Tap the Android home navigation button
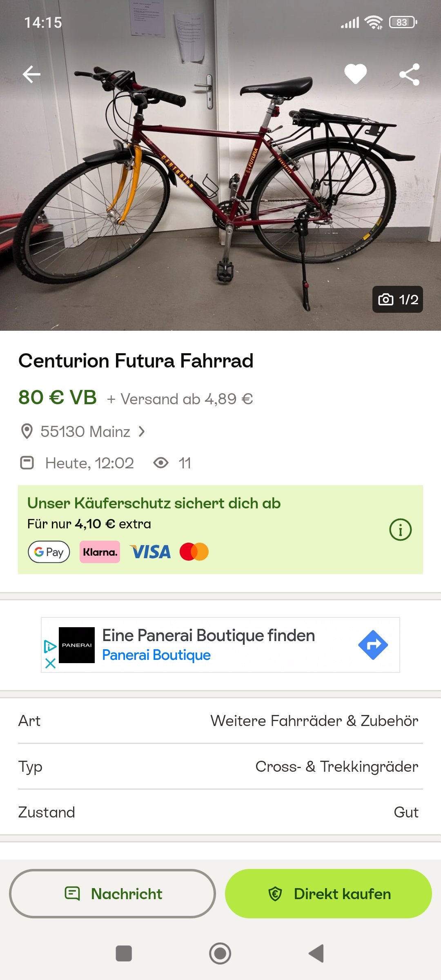The image size is (441, 980). click(x=220, y=953)
